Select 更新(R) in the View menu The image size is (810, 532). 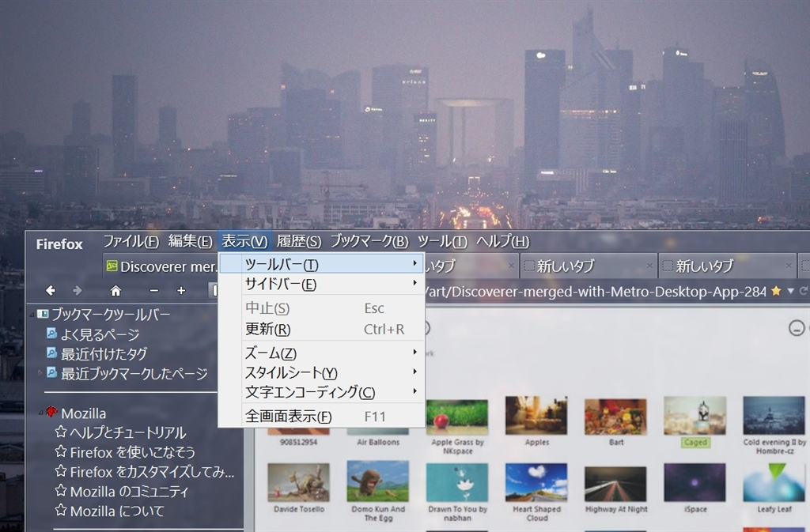[x=321, y=329]
